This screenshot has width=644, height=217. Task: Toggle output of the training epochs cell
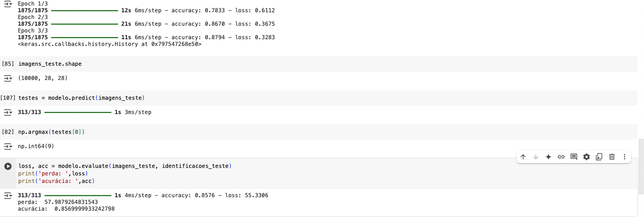8,4
